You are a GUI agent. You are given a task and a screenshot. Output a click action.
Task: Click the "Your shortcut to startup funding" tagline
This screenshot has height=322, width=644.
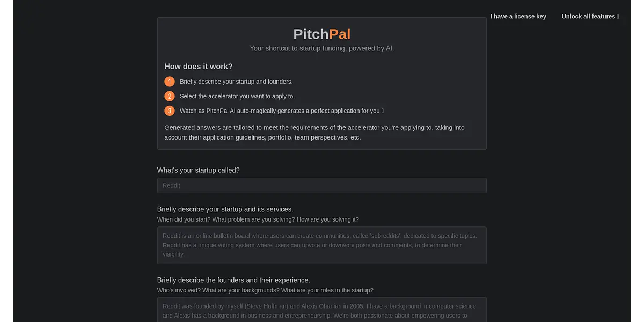(x=321, y=48)
